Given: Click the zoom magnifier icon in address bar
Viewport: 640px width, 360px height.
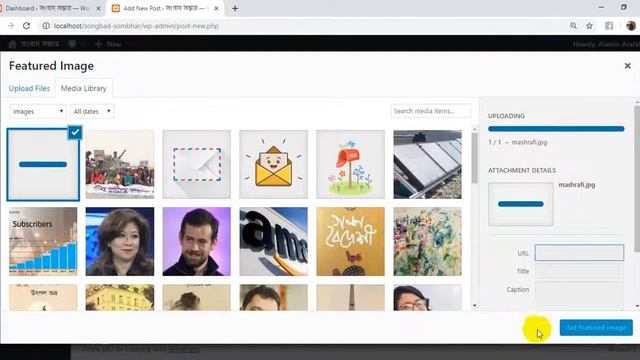Looking at the screenshot, I should (573, 26).
